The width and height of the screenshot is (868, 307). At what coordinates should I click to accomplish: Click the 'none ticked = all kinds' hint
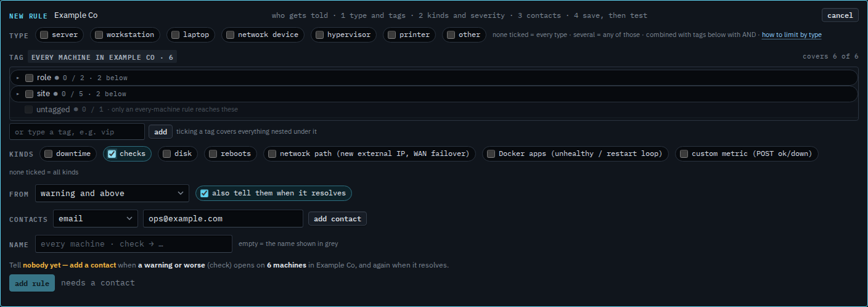pos(44,173)
